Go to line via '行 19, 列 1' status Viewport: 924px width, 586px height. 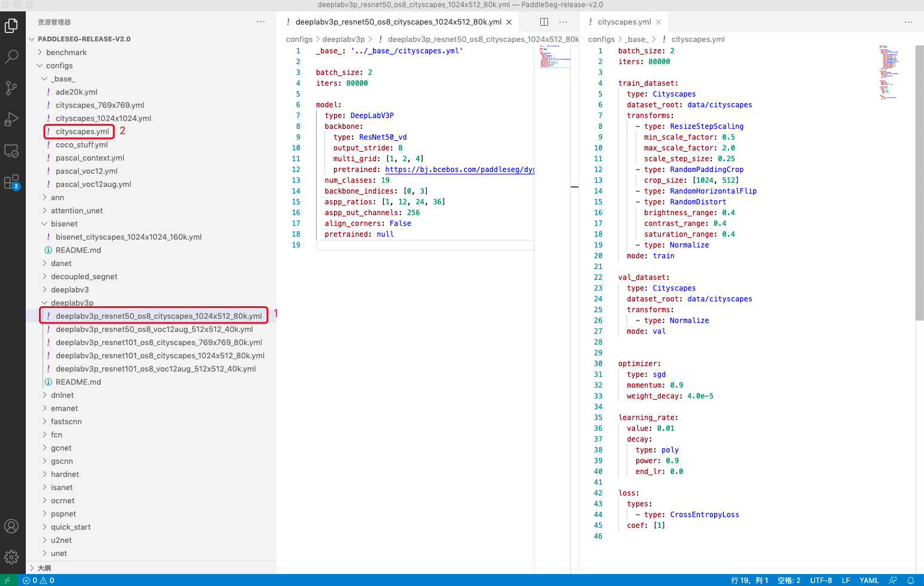click(x=750, y=580)
